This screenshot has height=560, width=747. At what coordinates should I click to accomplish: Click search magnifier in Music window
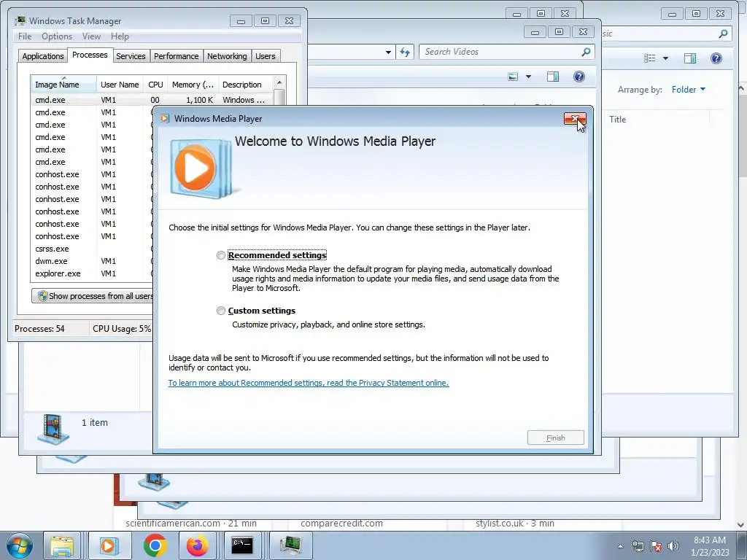(723, 34)
